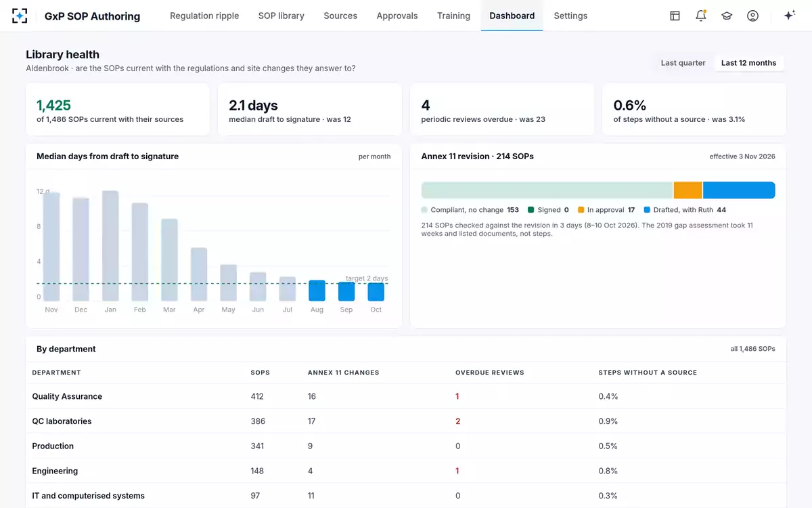Open the 0.6% steps without source card
The width and height of the screenshot is (812, 508).
(x=694, y=110)
